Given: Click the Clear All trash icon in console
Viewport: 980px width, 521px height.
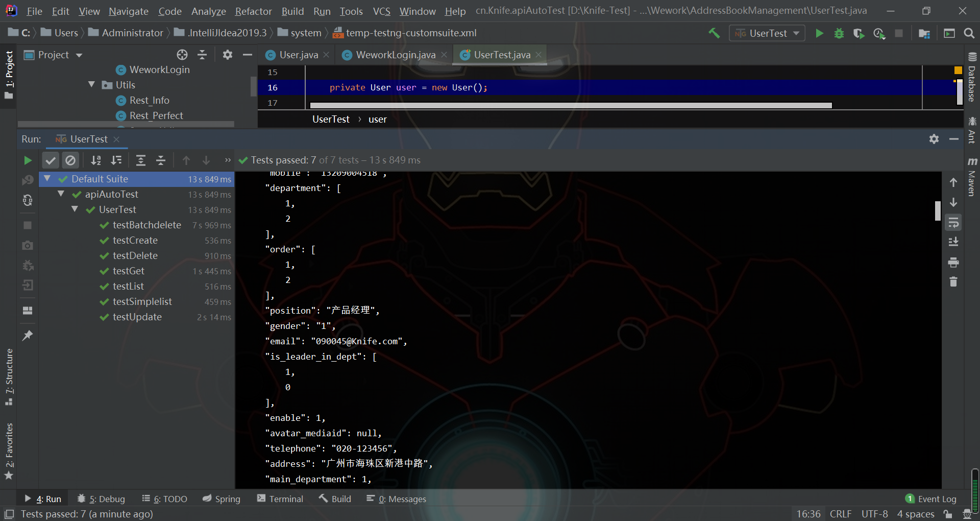Looking at the screenshot, I should pyautogui.click(x=953, y=282).
